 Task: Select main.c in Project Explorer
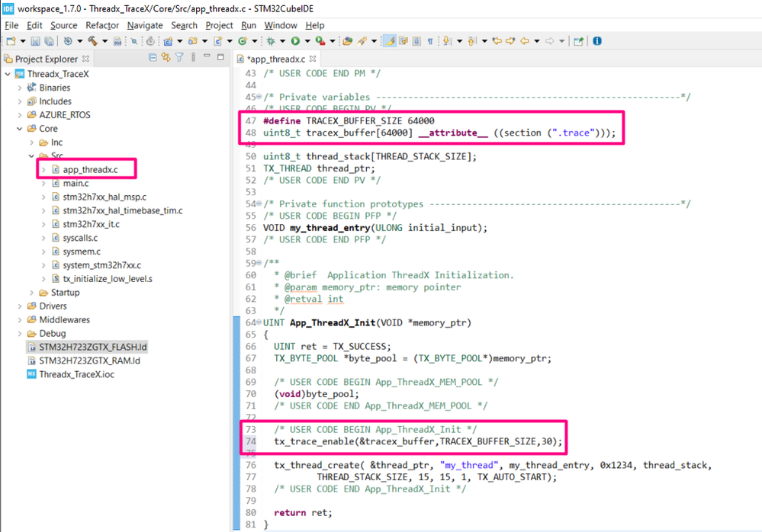(76, 183)
